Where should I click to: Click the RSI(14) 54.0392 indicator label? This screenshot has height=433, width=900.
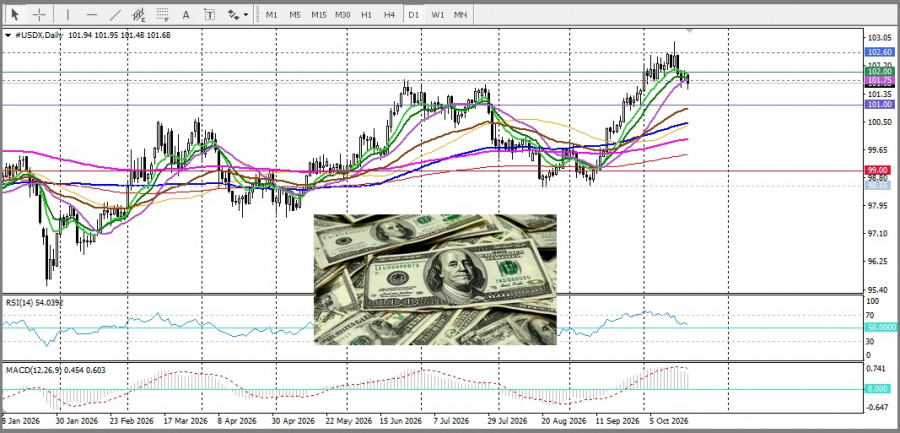coord(35,302)
